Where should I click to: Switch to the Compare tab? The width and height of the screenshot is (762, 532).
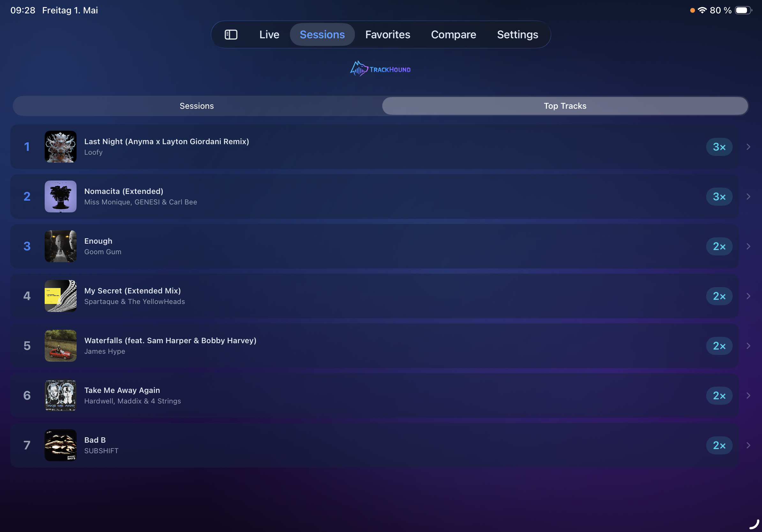(x=453, y=34)
